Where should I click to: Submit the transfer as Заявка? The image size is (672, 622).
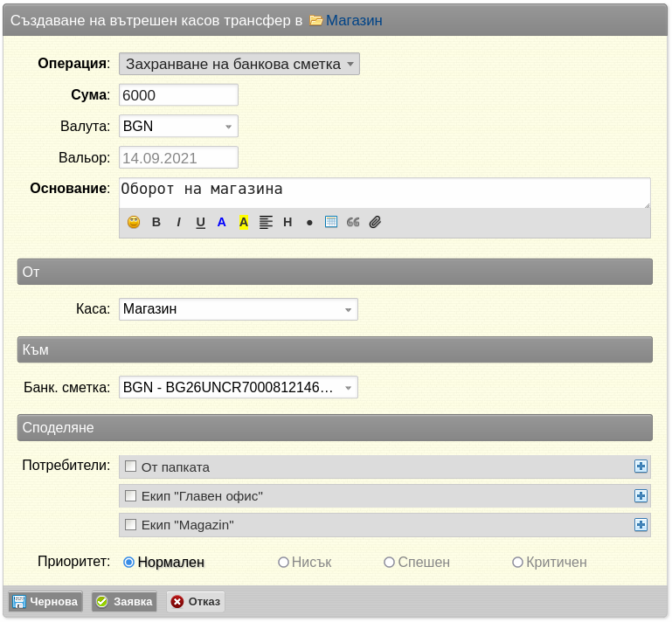(124, 601)
